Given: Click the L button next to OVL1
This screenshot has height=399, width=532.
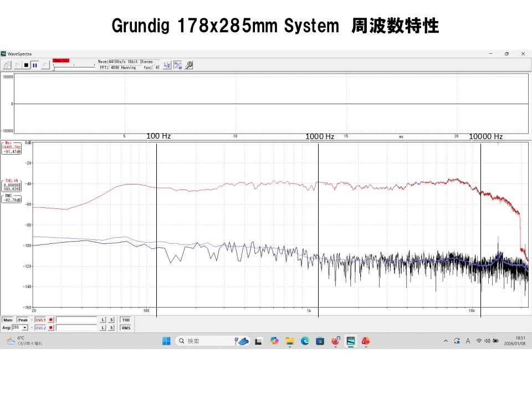Looking at the screenshot, I should (x=103, y=320).
